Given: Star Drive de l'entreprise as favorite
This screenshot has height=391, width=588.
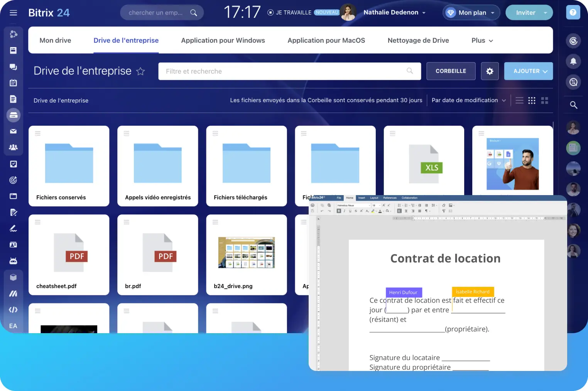Looking at the screenshot, I should point(141,71).
